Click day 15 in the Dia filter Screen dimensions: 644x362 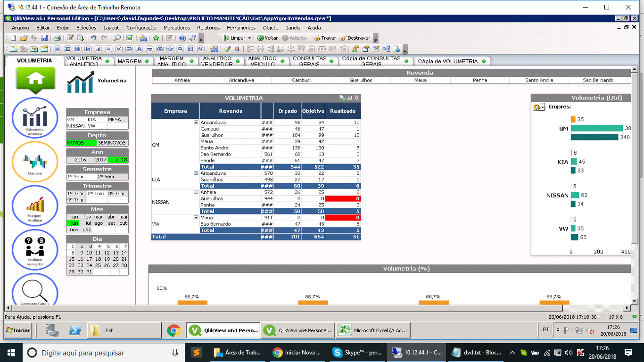pos(72,259)
